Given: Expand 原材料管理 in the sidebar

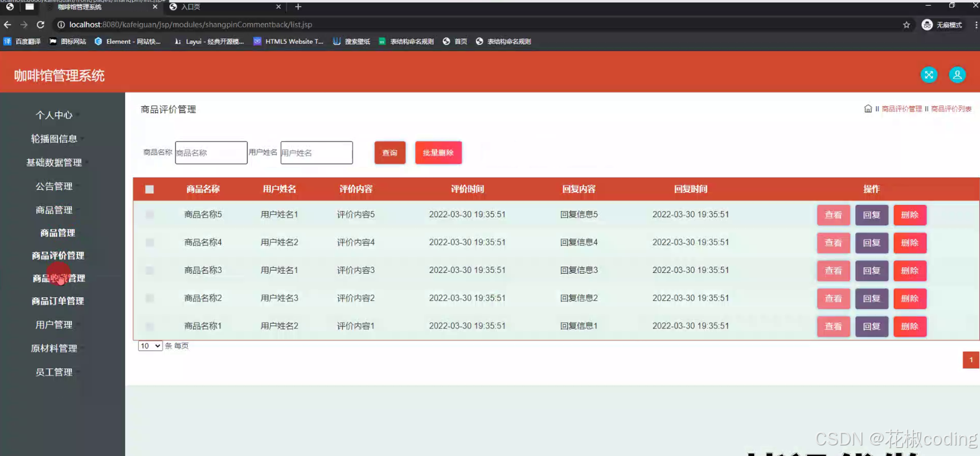Looking at the screenshot, I should (x=55, y=349).
